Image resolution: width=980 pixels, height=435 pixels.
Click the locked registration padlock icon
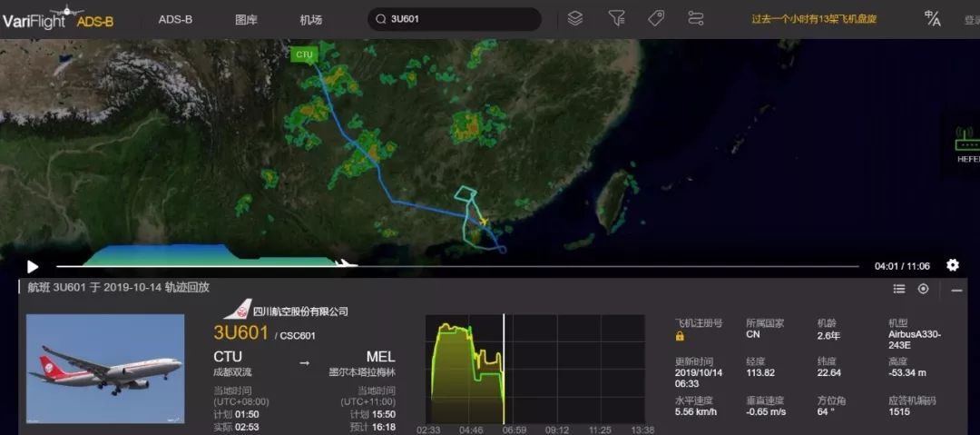click(680, 336)
